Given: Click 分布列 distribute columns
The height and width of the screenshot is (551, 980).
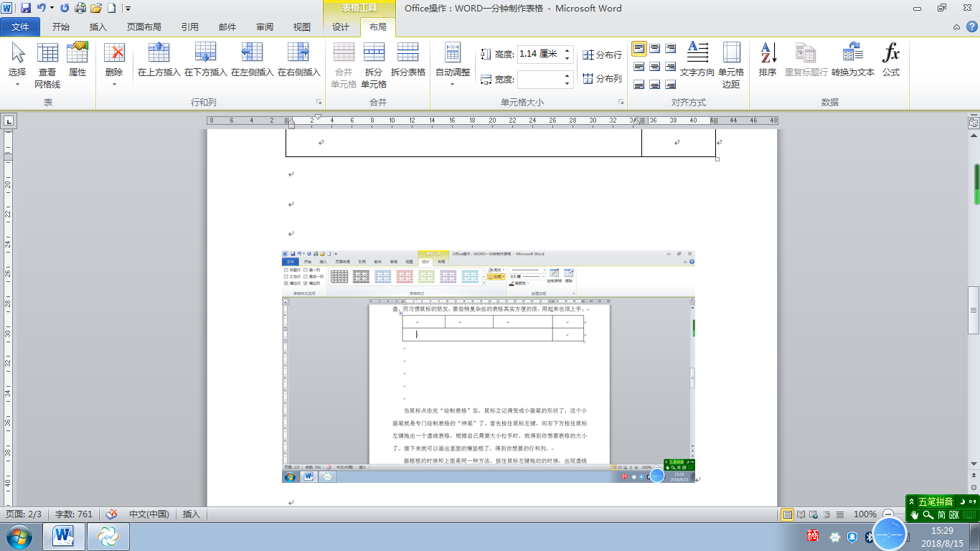Looking at the screenshot, I should (602, 79).
